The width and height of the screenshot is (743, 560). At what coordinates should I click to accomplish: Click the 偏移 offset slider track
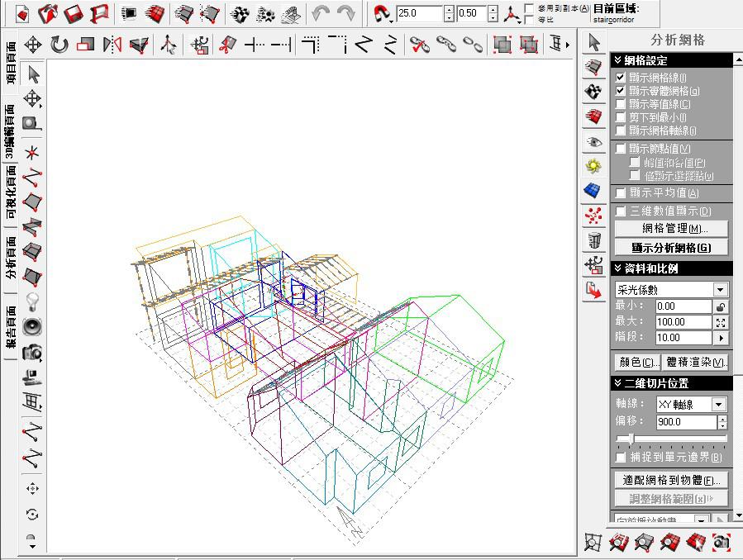point(671,439)
